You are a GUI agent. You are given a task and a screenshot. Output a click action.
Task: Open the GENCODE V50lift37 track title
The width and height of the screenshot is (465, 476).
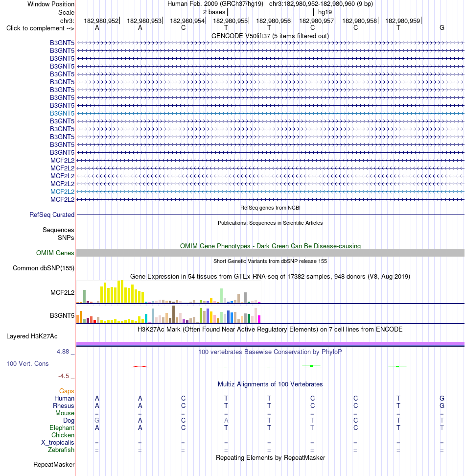(x=270, y=36)
